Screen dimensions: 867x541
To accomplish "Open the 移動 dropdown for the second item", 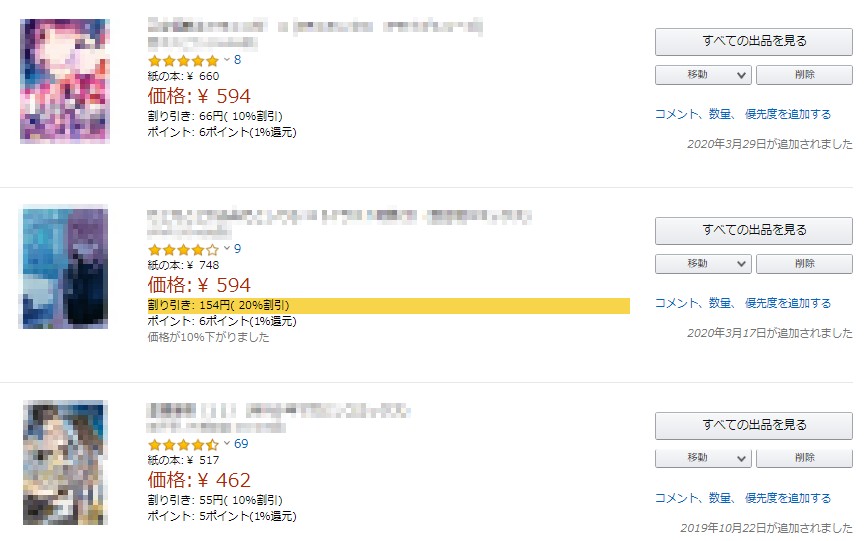I will (703, 264).
